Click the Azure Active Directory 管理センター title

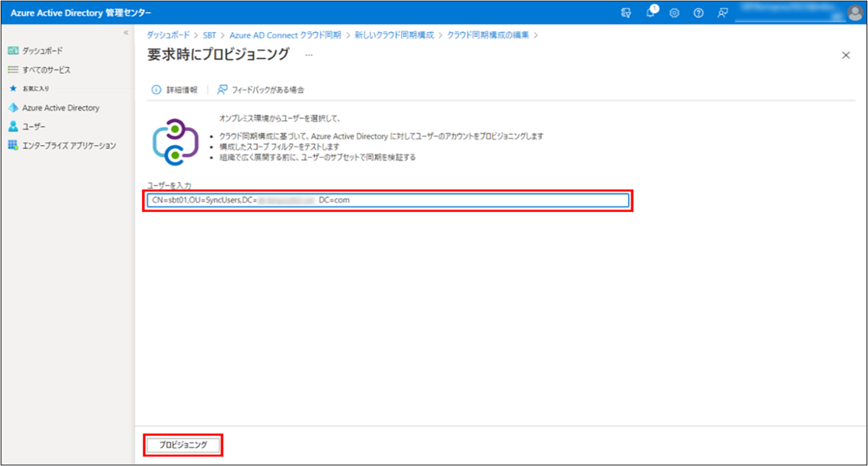coord(81,13)
